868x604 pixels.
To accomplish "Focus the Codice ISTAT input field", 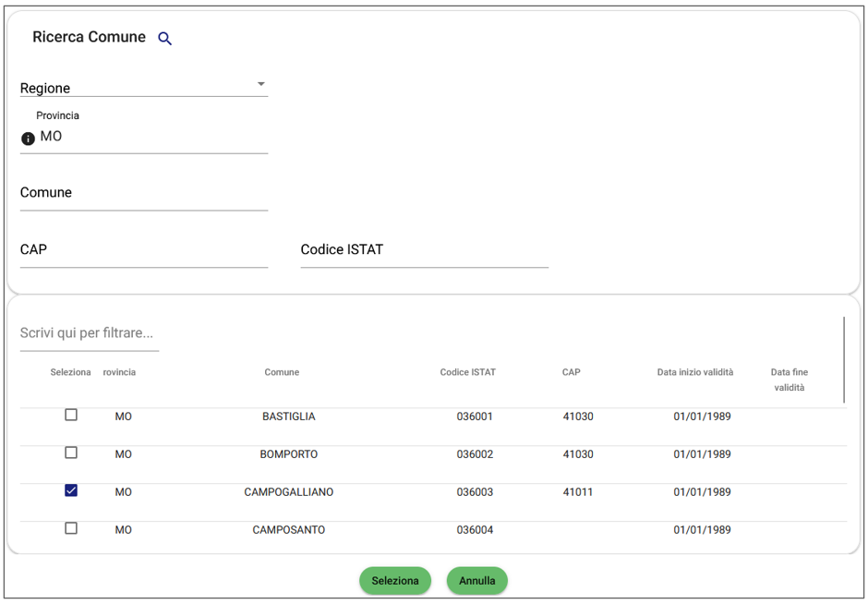I will (x=424, y=250).
